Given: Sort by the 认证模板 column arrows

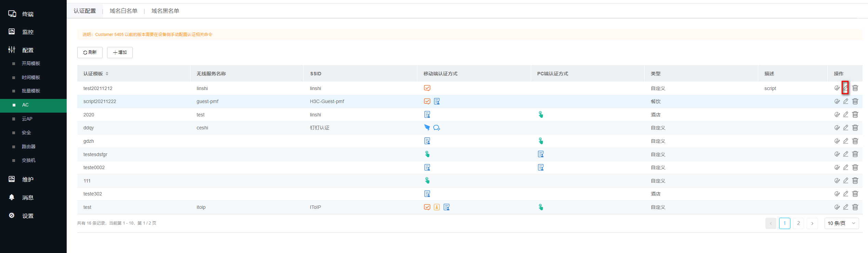Looking at the screenshot, I should click(107, 74).
